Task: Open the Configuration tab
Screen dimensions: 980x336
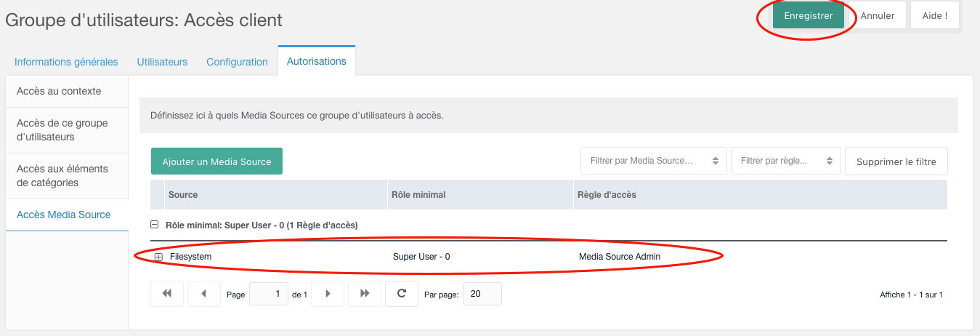Action: click(x=237, y=62)
